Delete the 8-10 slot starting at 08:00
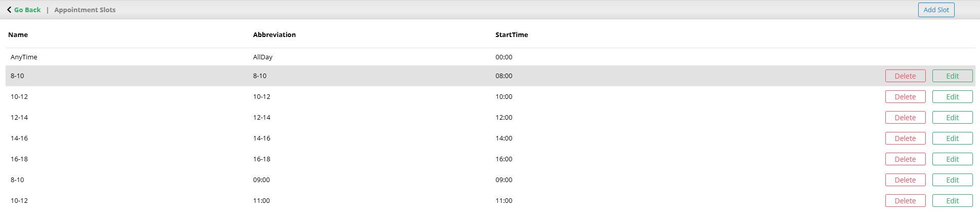 pyautogui.click(x=905, y=76)
